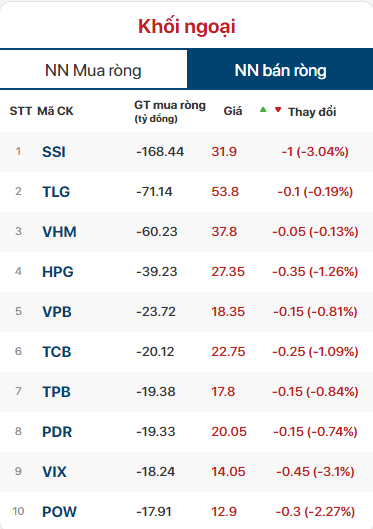Open VPB stock details
Screen dimensions: 373x529
(57, 312)
